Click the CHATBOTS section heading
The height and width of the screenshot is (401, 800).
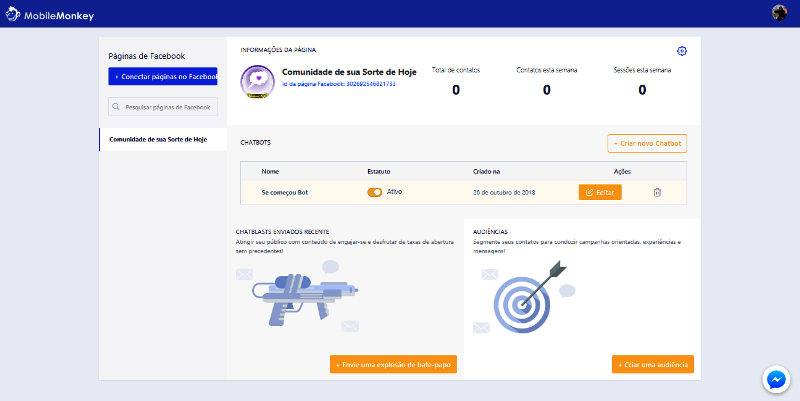[256, 142]
